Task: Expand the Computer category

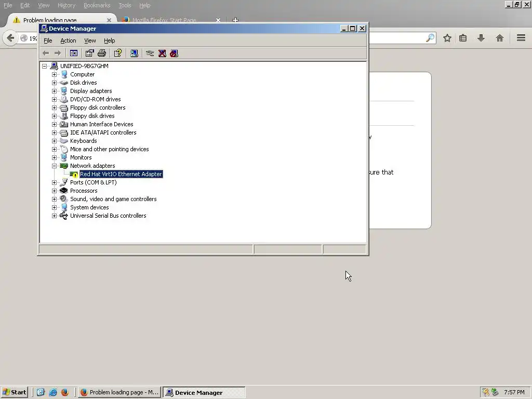Action: (x=54, y=74)
